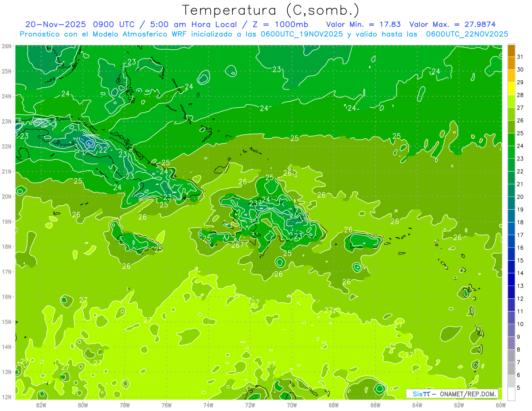
Task: Click the 'ONAMET/REP.DOM.' credit label
Action: point(468,394)
